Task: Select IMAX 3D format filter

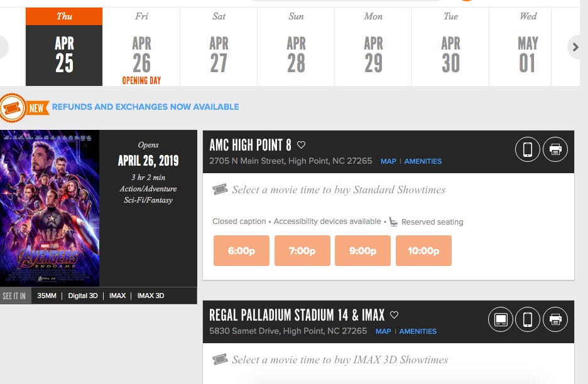Action: click(151, 296)
